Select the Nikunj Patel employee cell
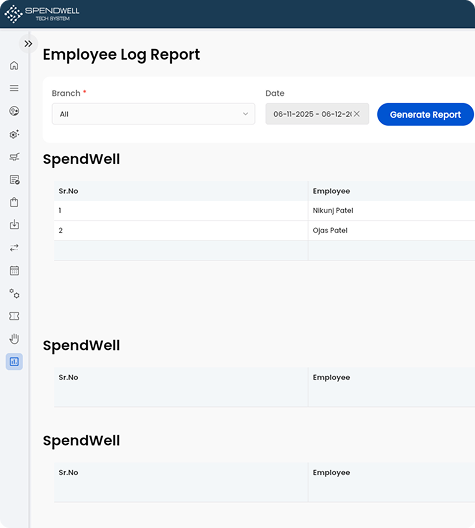The image size is (475, 528). (x=392, y=211)
